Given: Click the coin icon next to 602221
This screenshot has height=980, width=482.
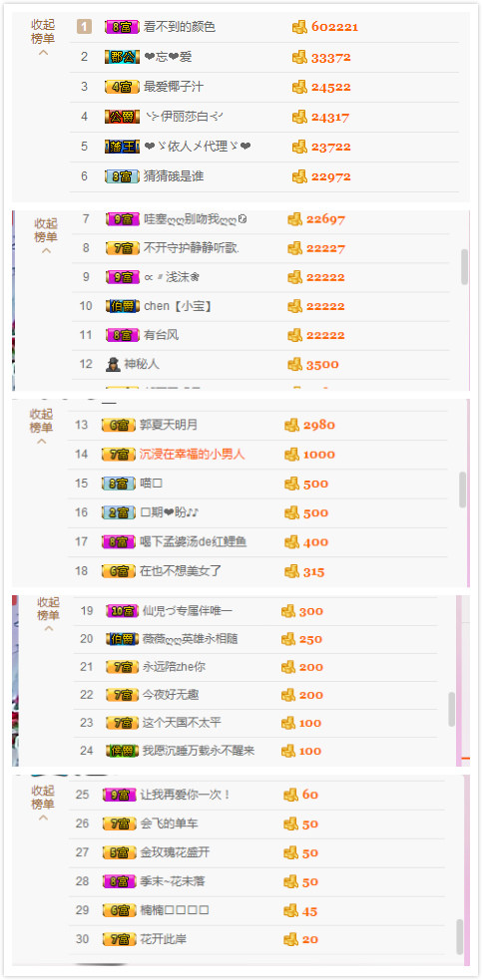Looking at the screenshot, I should pyautogui.click(x=299, y=27).
